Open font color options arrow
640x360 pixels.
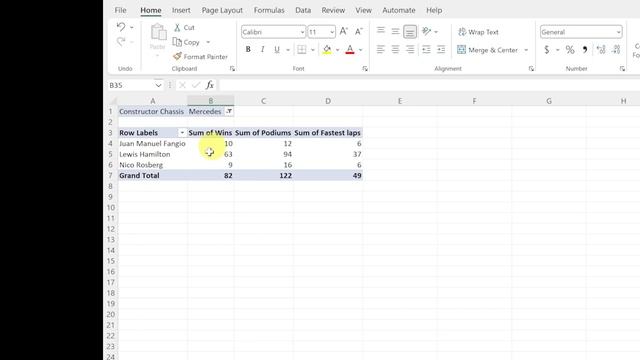click(x=360, y=50)
